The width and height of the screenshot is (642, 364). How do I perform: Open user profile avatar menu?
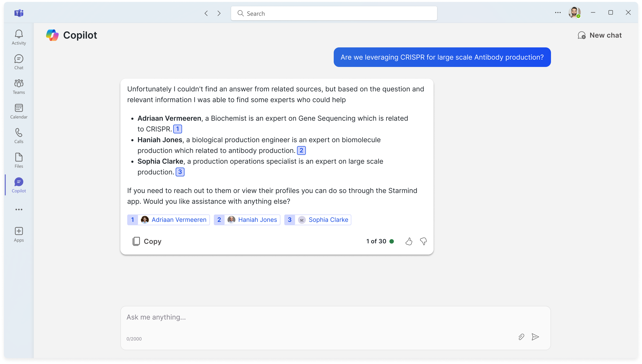coord(574,12)
